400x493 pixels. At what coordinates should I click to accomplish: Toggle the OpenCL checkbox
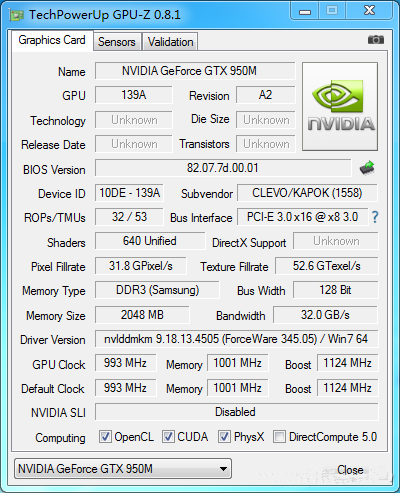pyautogui.click(x=105, y=436)
